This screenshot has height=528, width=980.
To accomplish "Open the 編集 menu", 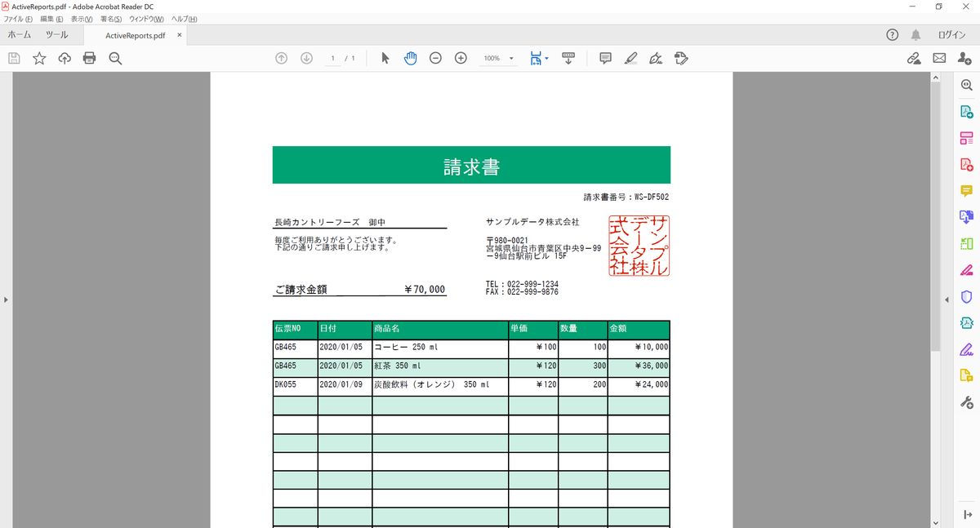I will 51,19.
